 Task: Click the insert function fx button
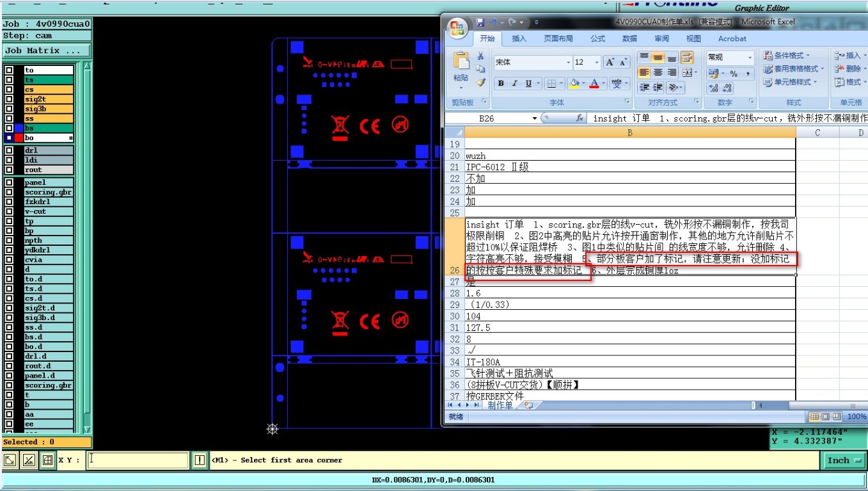pos(580,118)
